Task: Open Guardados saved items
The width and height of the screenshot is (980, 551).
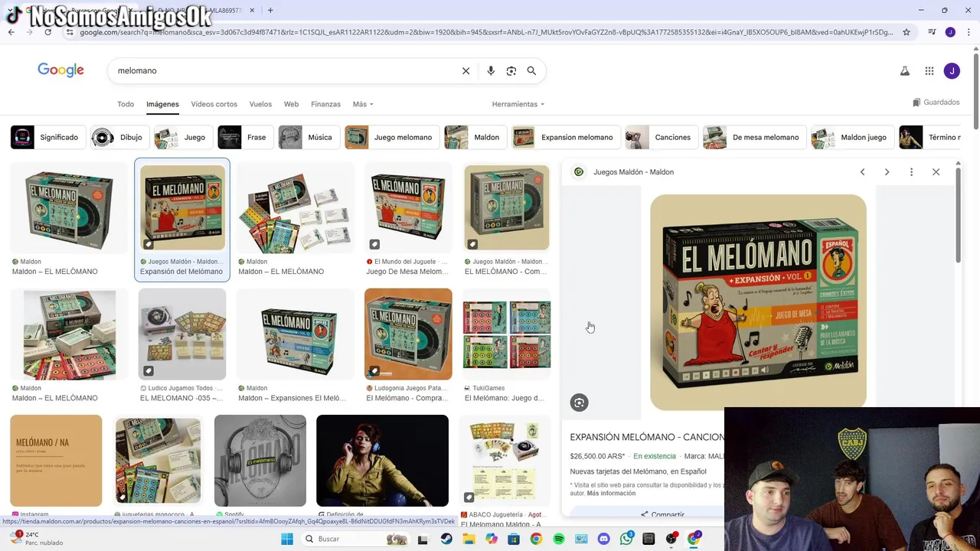Action: tap(936, 103)
